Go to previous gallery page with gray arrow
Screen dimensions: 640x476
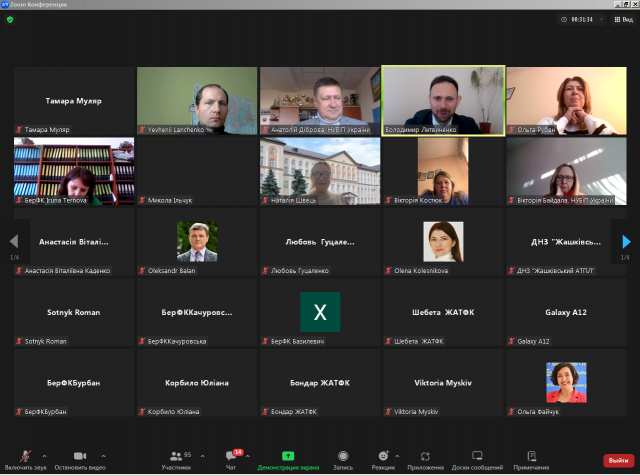coord(14,241)
